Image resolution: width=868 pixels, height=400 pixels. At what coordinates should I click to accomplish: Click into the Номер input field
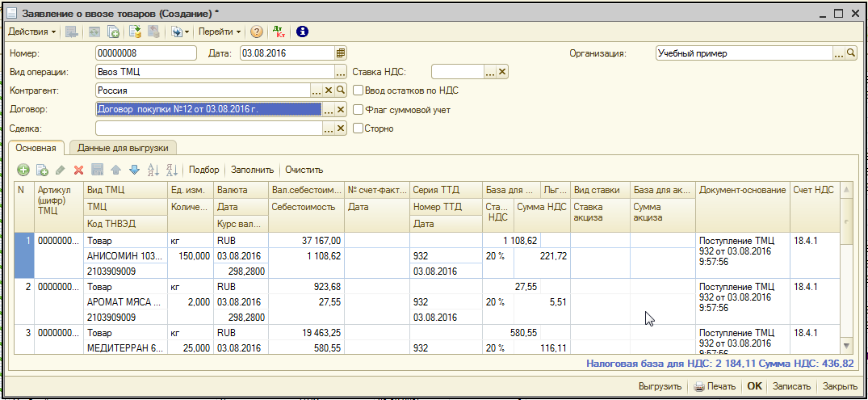tap(145, 53)
